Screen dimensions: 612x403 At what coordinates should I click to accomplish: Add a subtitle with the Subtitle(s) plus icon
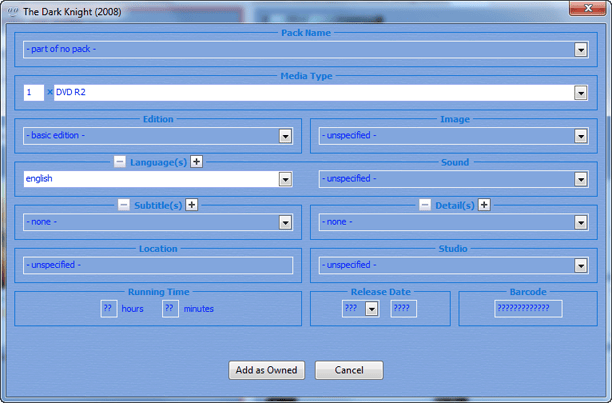[x=191, y=205]
